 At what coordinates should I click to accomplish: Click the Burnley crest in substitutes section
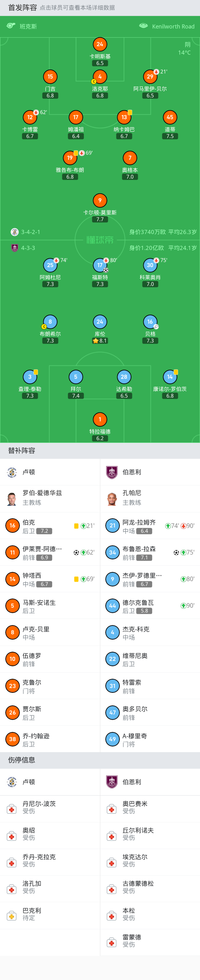pyautogui.click(x=112, y=472)
